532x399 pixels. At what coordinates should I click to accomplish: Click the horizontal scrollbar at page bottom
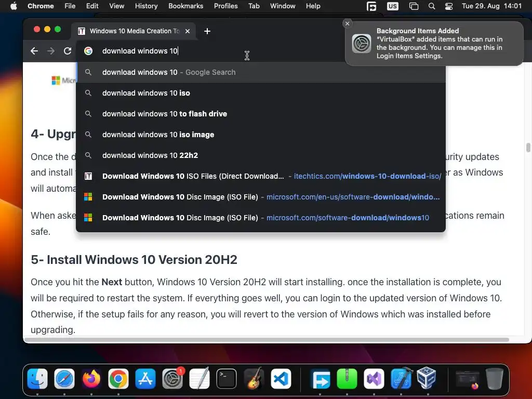tap(267, 340)
